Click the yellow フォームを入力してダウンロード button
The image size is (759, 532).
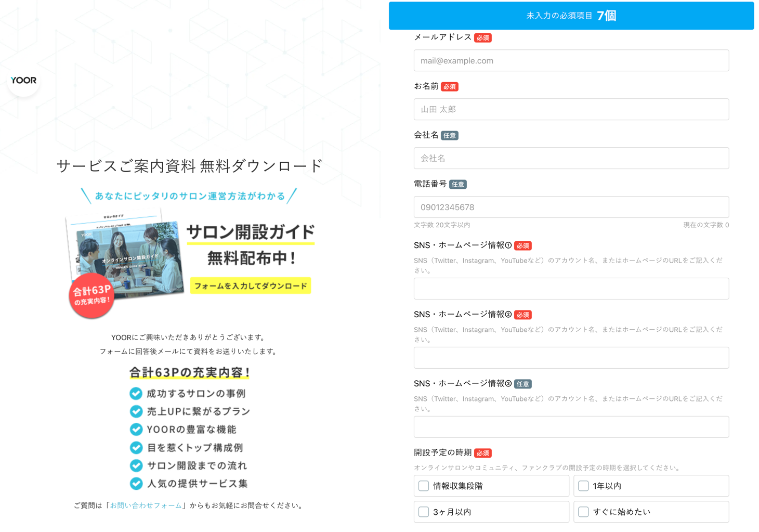[x=251, y=286]
